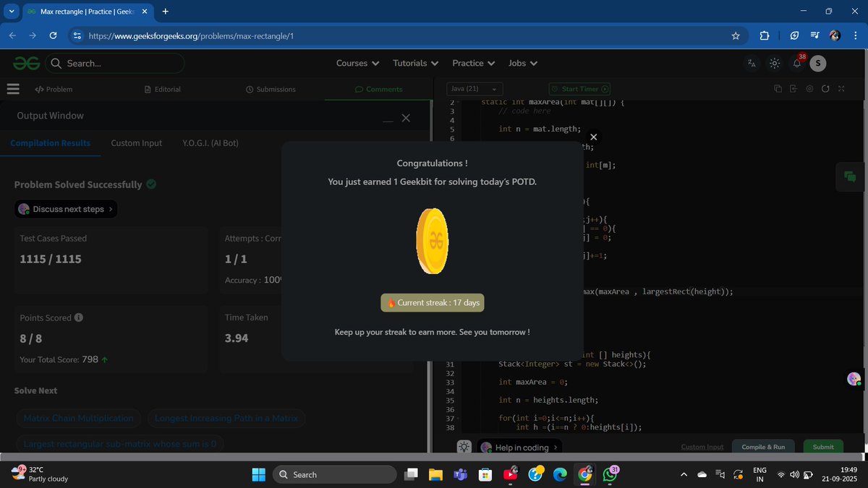This screenshot has width=868, height=488.
Task: Click the Custom Input link near Compile
Action: 702,447
